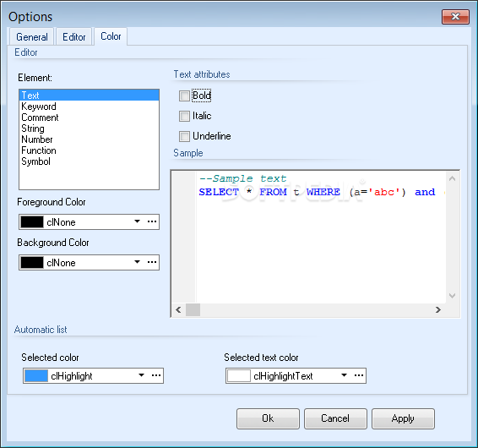Click the black Foreground Color swatch
This screenshot has height=448, width=478.
(32, 221)
